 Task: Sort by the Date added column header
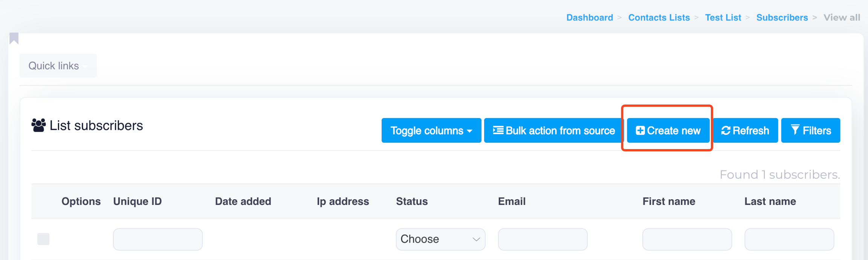[x=243, y=202]
